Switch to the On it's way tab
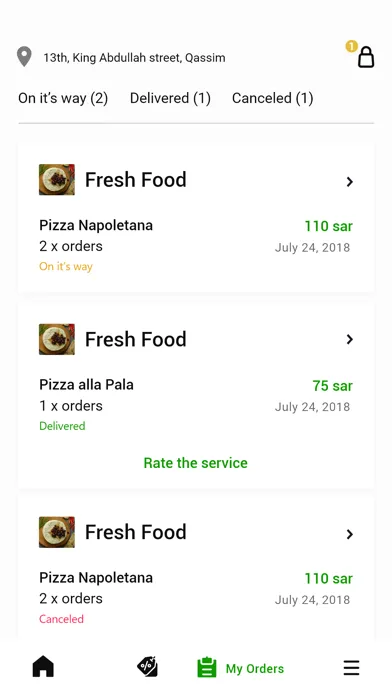 point(63,98)
